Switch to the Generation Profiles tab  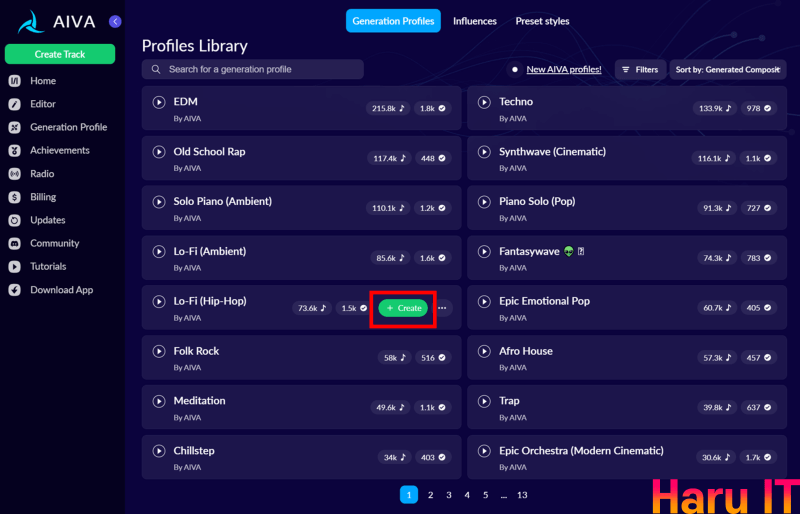pos(393,21)
